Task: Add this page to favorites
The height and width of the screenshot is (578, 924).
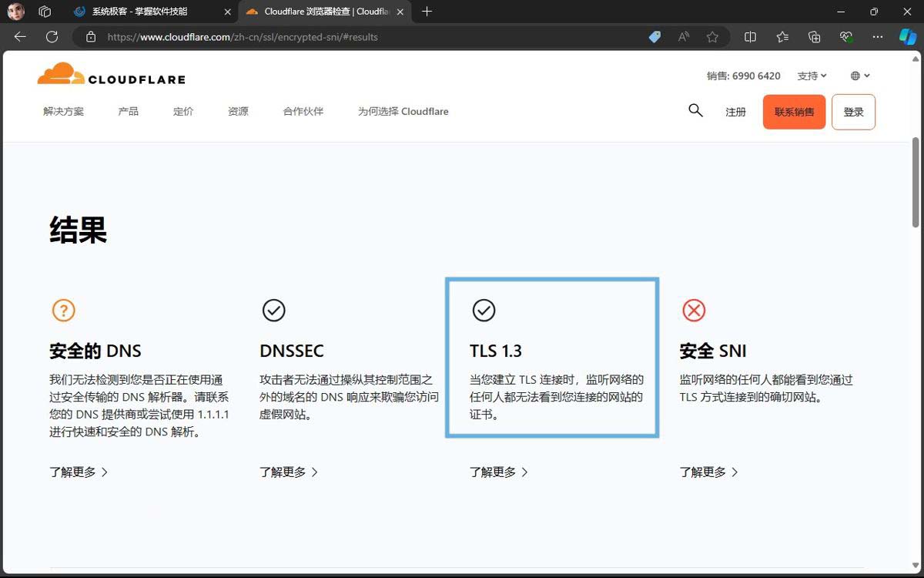Action: tap(712, 36)
